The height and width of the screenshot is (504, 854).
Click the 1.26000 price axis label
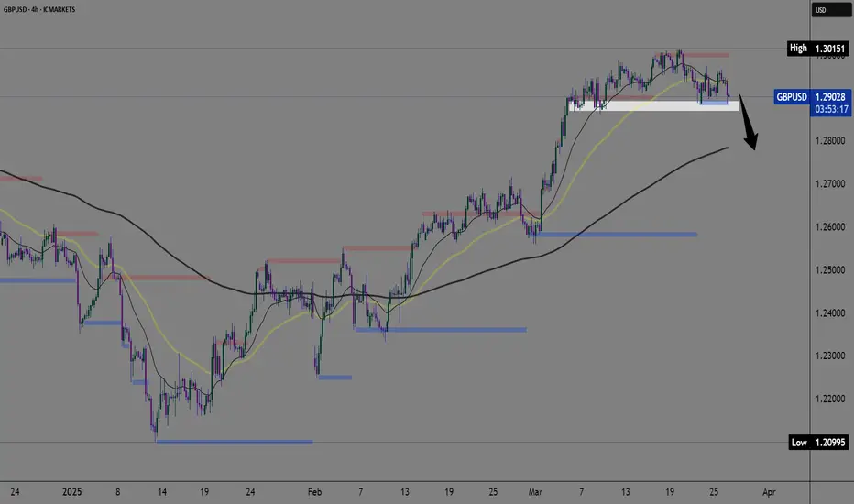point(830,226)
